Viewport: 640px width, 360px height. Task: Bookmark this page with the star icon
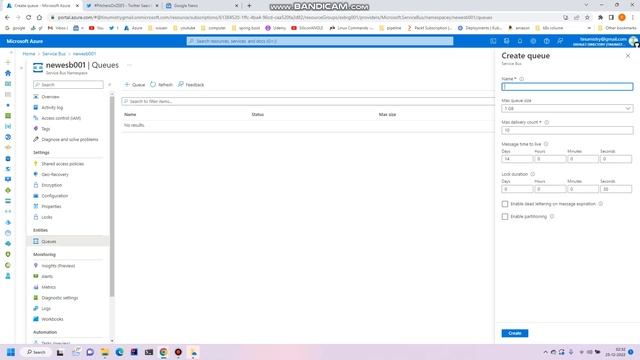587,18
